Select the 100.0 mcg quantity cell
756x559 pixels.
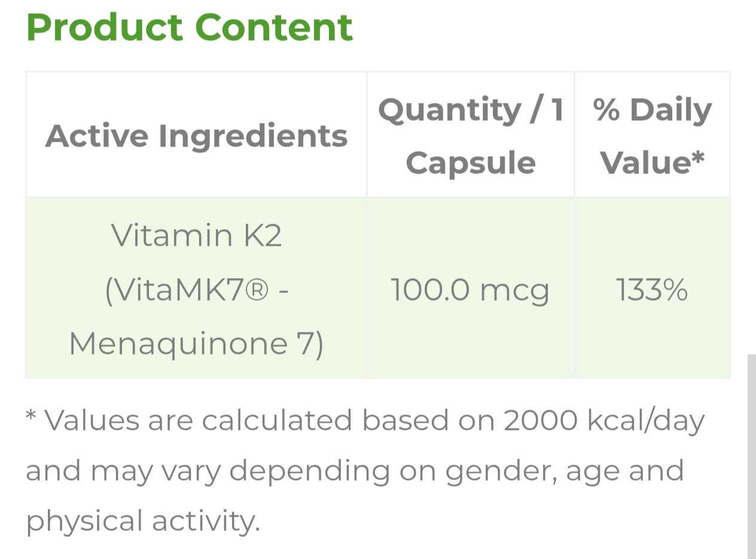coord(470,290)
